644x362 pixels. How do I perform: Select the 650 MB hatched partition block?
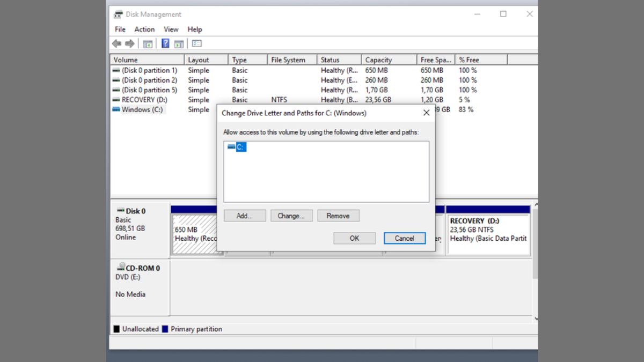click(195, 234)
